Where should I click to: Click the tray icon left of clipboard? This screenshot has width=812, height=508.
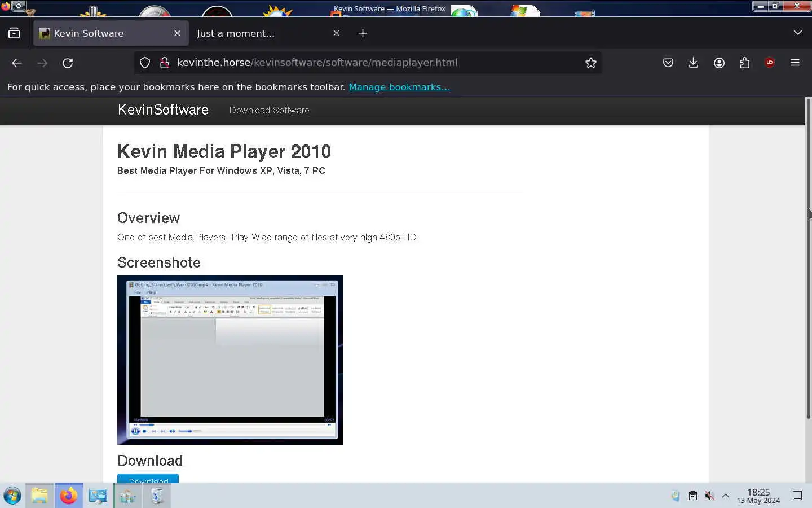[x=676, y=496]
